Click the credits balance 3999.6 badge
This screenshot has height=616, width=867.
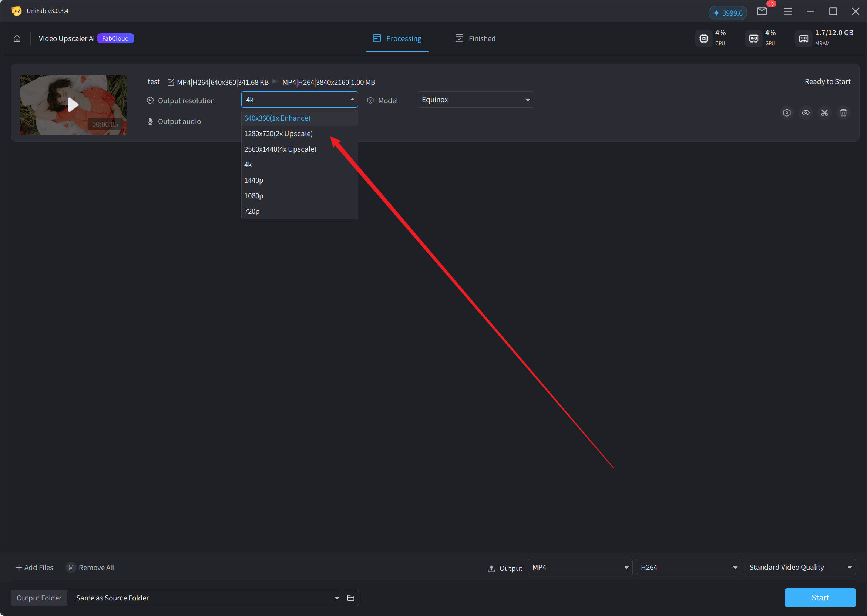pyautogui.click(x=727, y=13)
